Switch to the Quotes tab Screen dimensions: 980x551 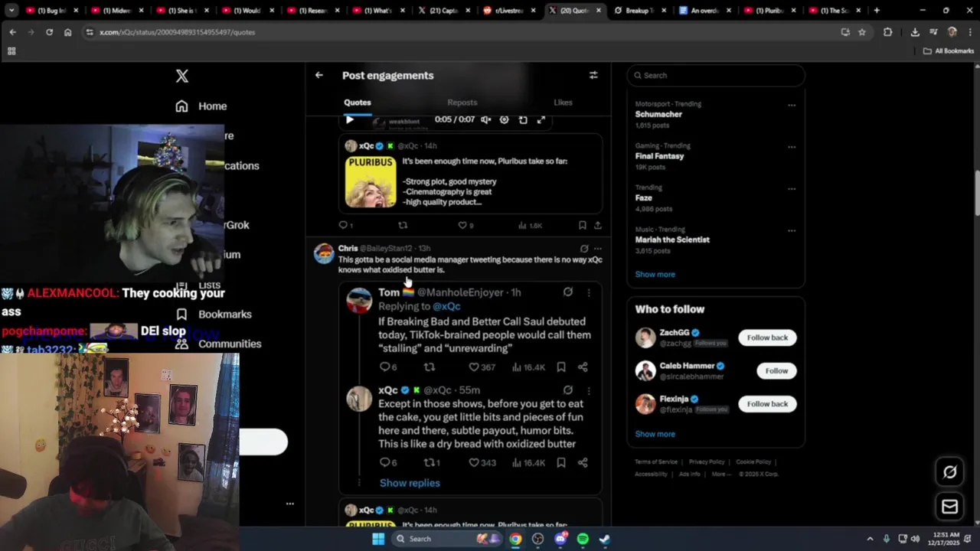click(358, 103)
